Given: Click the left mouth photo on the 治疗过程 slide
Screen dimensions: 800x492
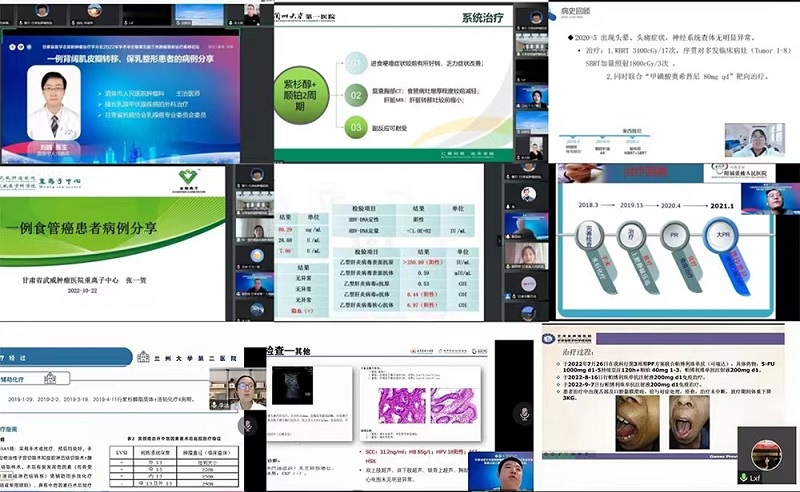Looking at the screenshot, I should pos(636,423).
